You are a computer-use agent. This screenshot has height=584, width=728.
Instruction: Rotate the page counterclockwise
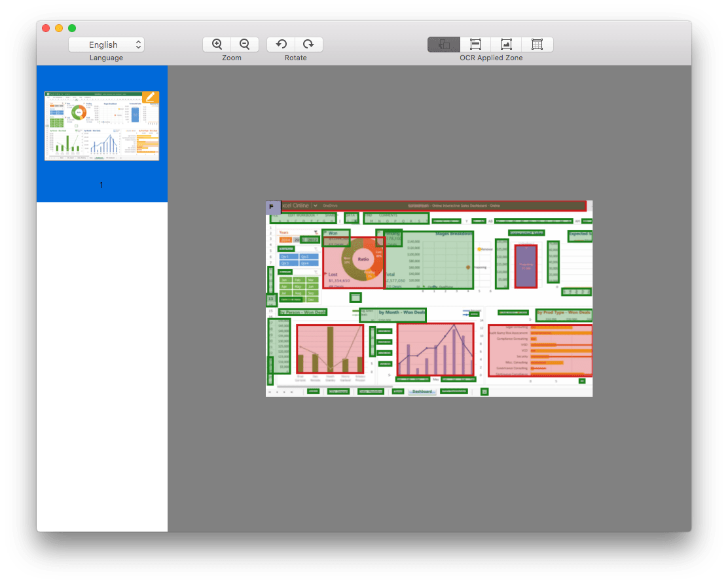pos(281,44)
